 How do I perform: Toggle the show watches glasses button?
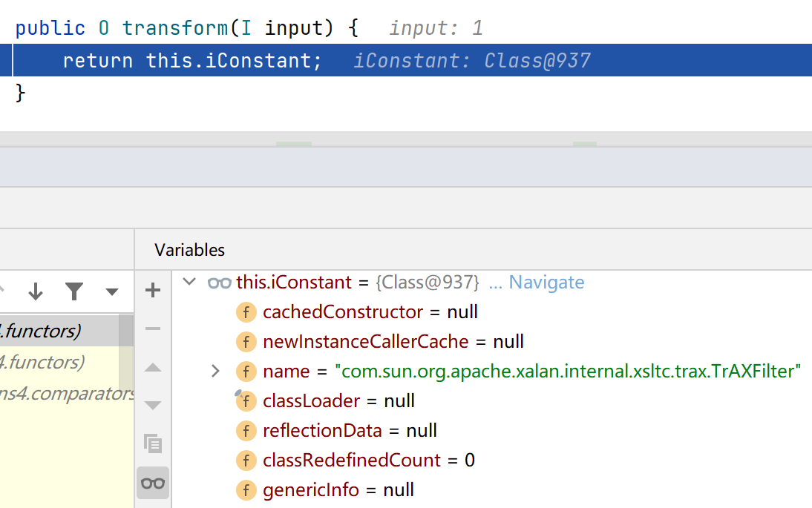[153, 483]
